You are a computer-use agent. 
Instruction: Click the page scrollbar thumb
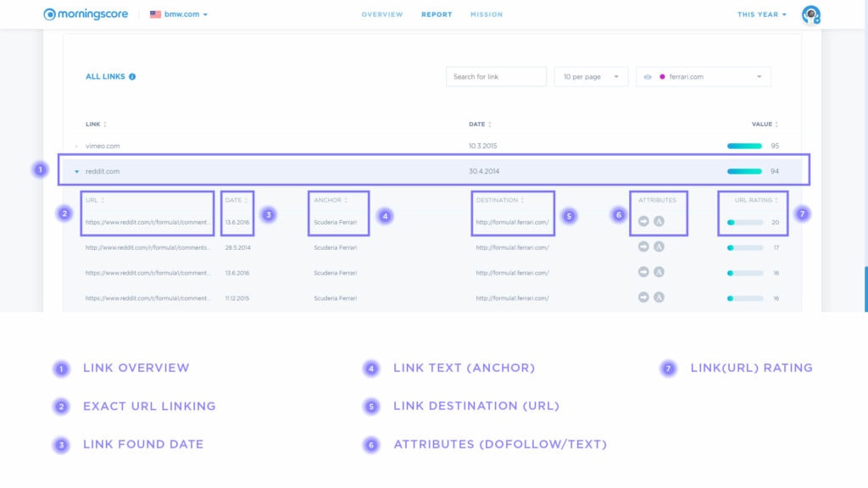point(865,290)
